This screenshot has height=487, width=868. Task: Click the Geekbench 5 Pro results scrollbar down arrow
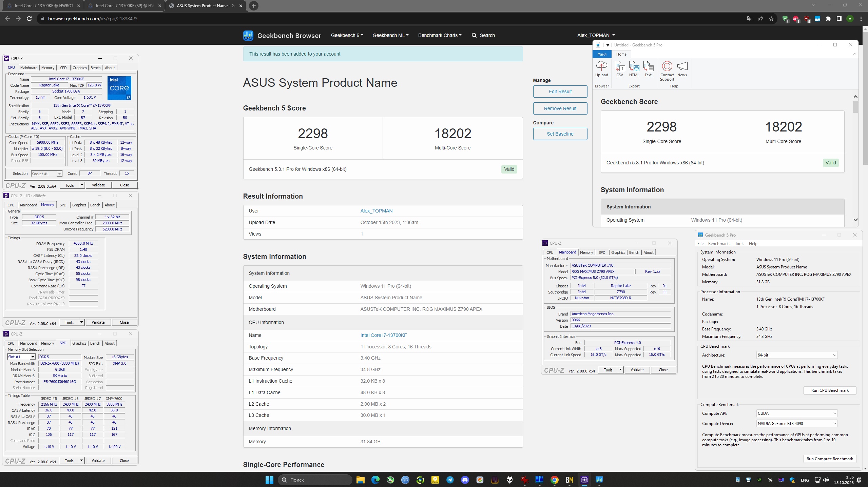(x=855, y=220)
